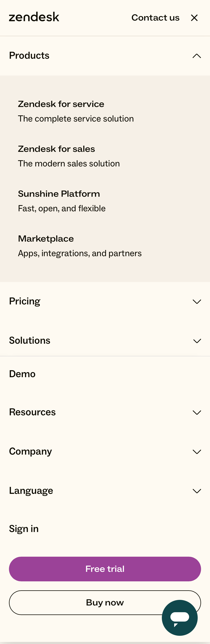This screenshot has width=210, height=644.
Task: Open the Sunshine Platform page
Action: (59, 194)
